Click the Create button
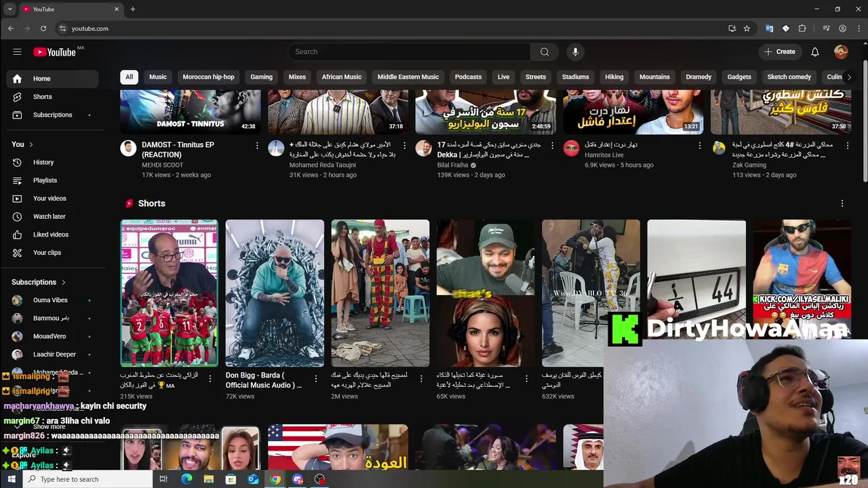 click(779, 52)
